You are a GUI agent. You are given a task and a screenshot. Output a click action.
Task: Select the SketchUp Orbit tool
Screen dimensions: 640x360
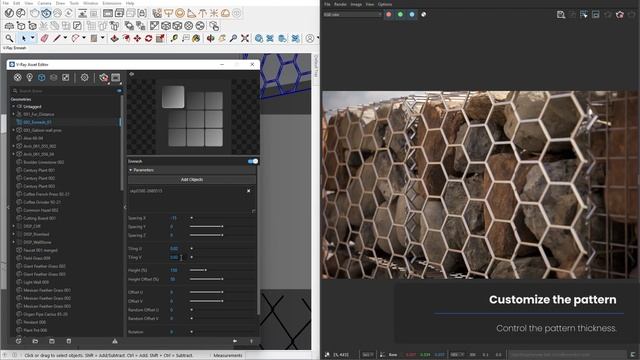pos(211,38)
